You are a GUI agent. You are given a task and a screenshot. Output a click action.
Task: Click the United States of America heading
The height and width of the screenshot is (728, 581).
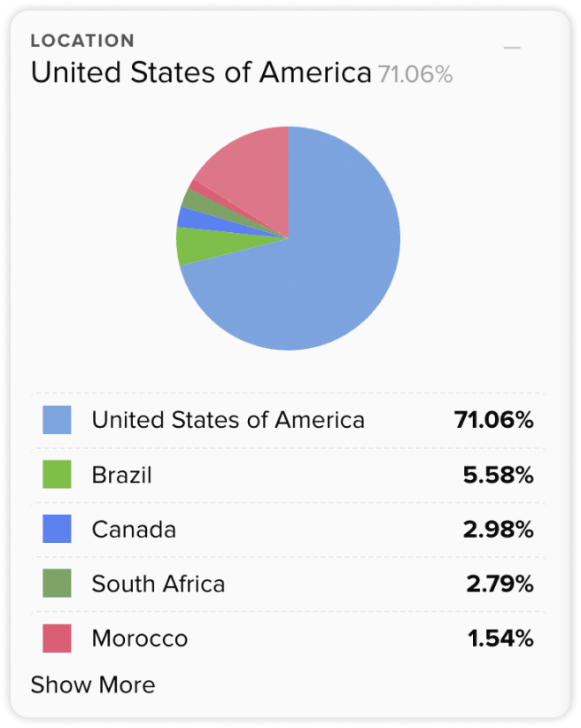click(x=201, y=73)
